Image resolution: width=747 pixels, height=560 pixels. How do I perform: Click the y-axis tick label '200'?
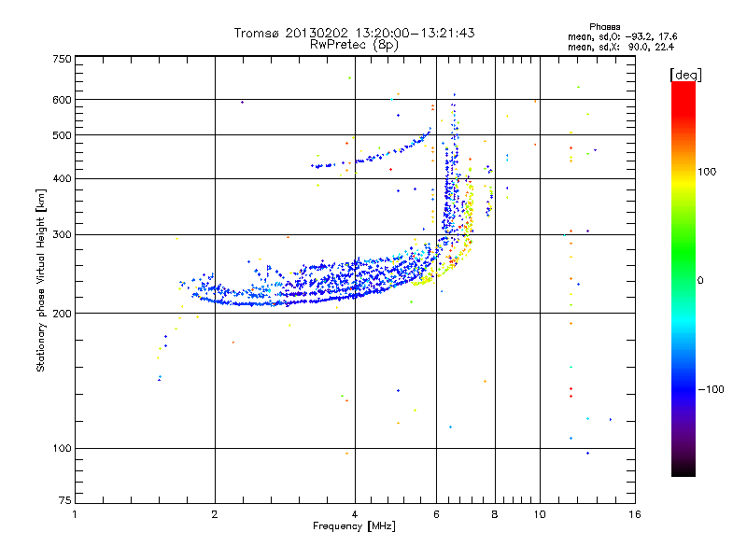click(63, 314)
